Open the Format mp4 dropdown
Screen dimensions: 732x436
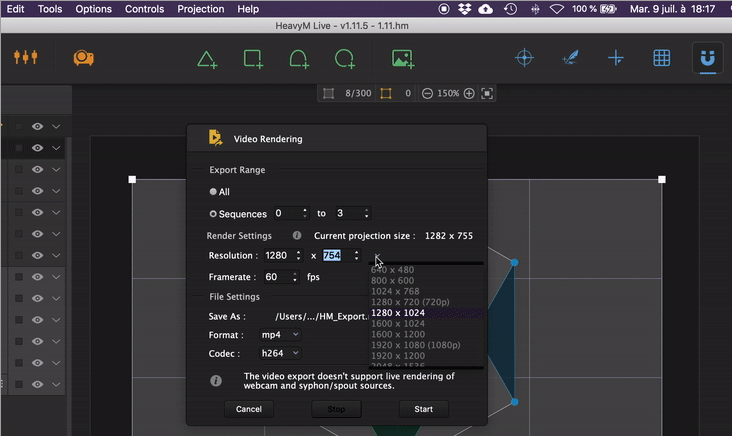[280, 335]
